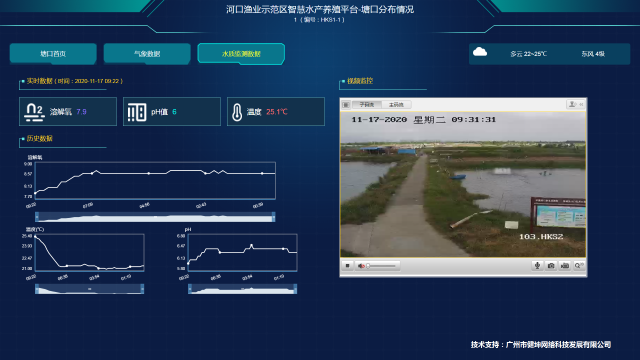
Task: Click the dissolved oxygen line chart
Action: pyautogui.click(x=155, y=180)
